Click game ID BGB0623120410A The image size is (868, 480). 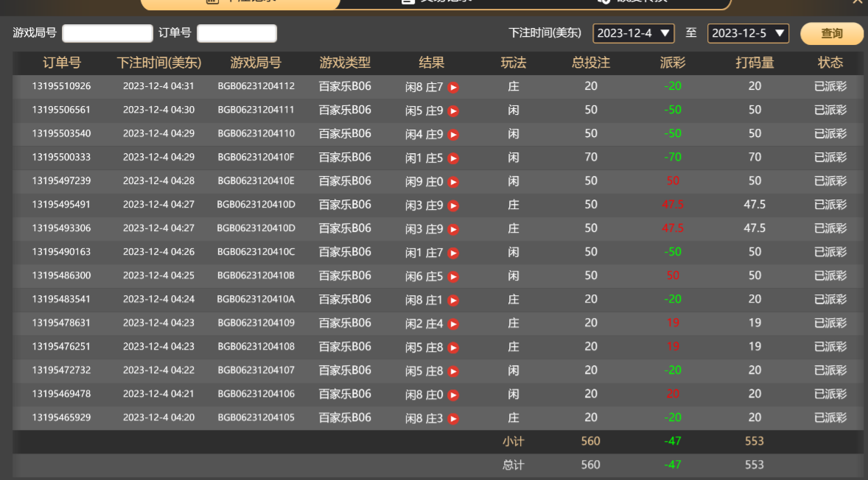click(x=256, y=299)
